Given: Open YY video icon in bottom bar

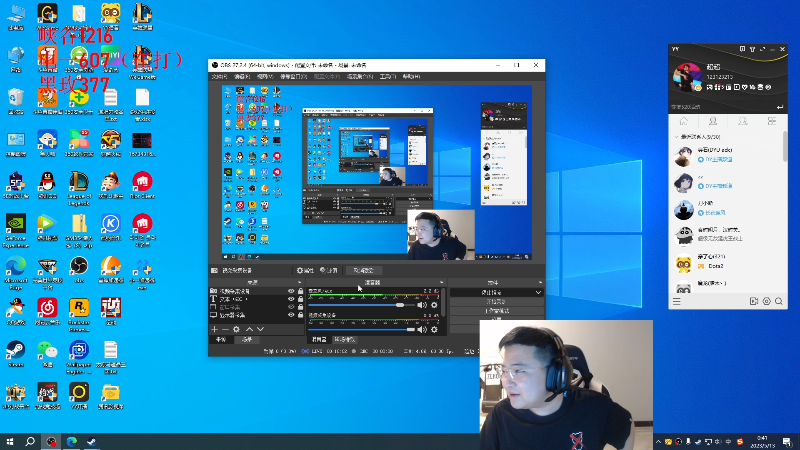Looking at the screenshot, I should pyautogui.click(x=754, y=302).
